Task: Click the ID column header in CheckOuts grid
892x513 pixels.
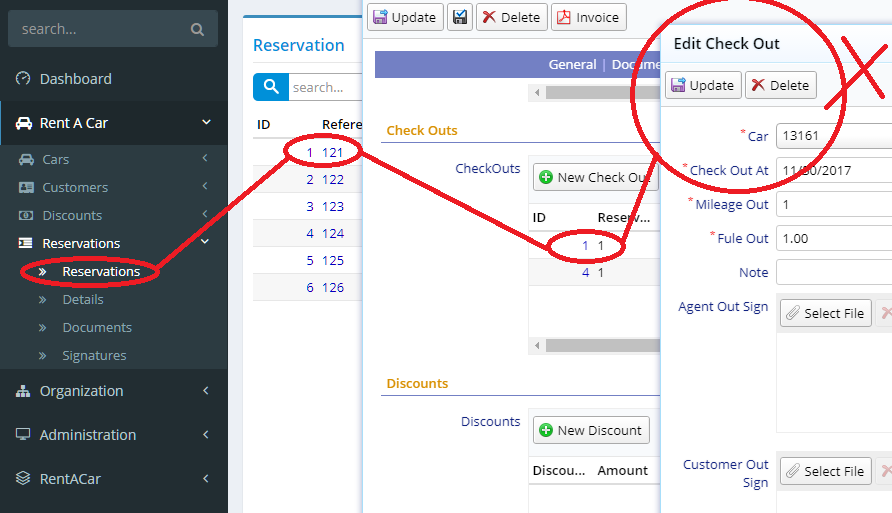Action: (539, 217)
